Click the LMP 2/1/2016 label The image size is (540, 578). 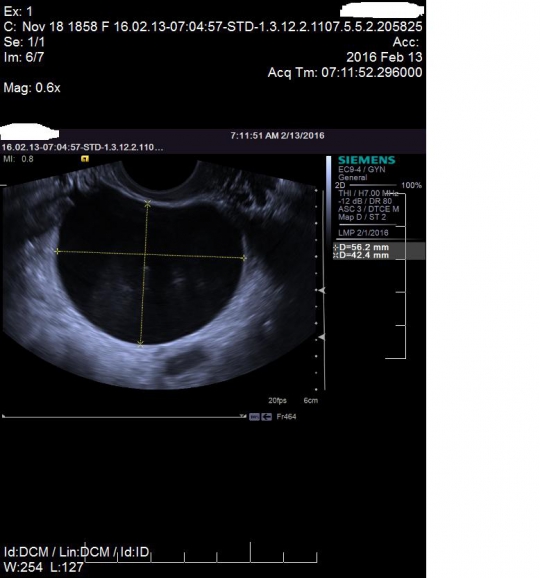[x=363, y=233]
